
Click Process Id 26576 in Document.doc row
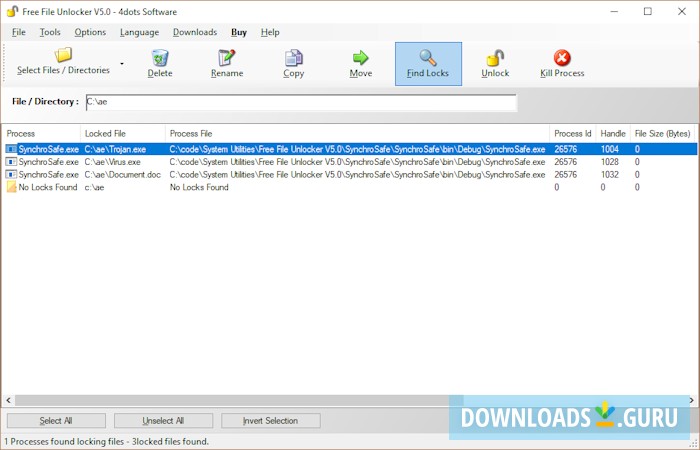566,175
